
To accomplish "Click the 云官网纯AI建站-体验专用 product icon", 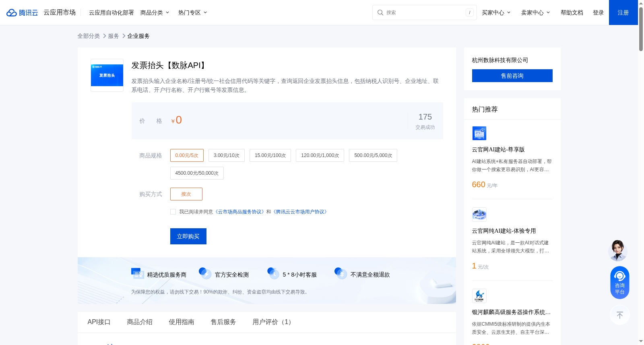I will tap(479, 215).
